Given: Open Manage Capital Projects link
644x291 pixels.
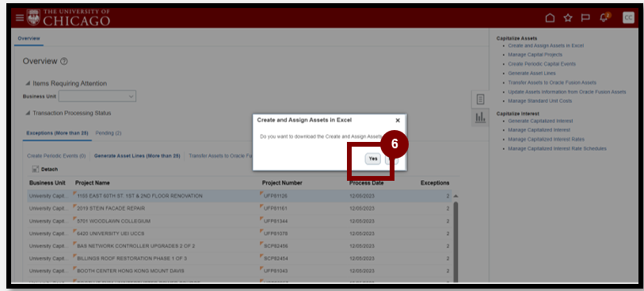Looking at the screenshot, I should (x=535, y=55).
